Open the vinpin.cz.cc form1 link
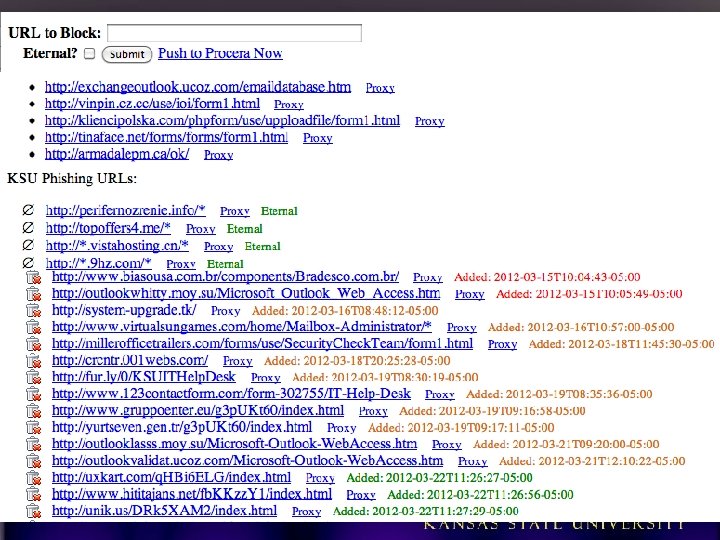The width and height of the screenshot is (720, 540). coord(152,104)
